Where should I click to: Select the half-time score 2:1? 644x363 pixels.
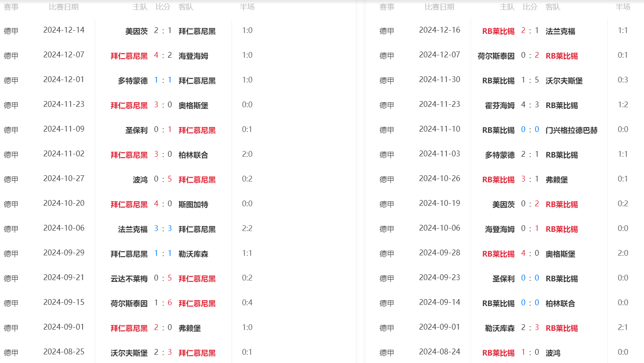[x=623, y=328]
